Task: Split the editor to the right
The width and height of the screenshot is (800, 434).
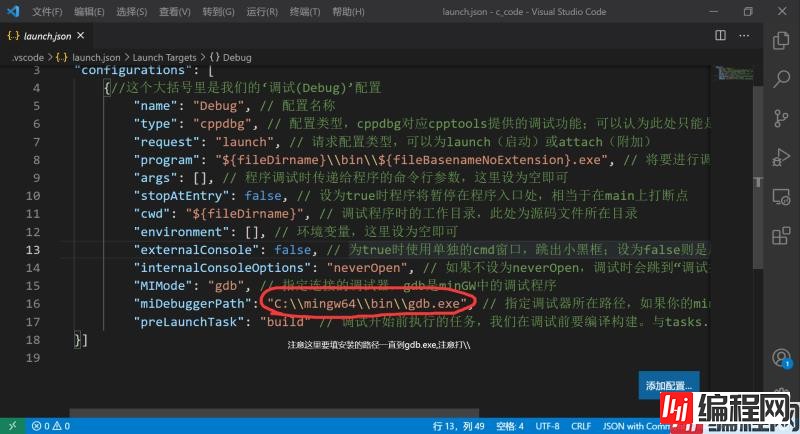Action: (x=721, y=35)
